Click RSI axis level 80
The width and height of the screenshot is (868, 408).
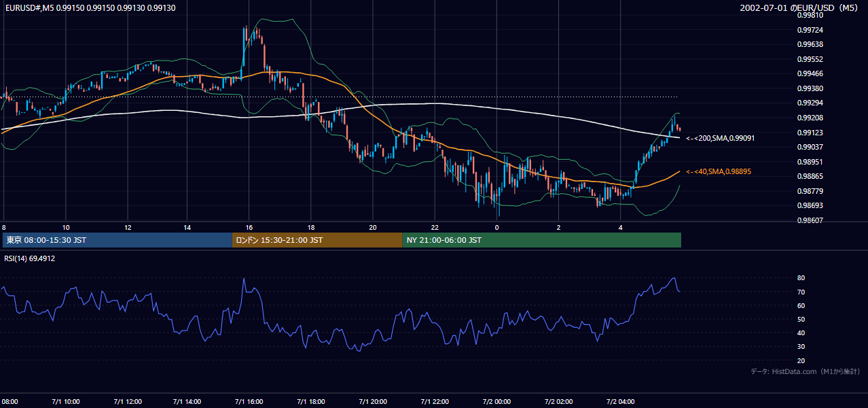801,278
